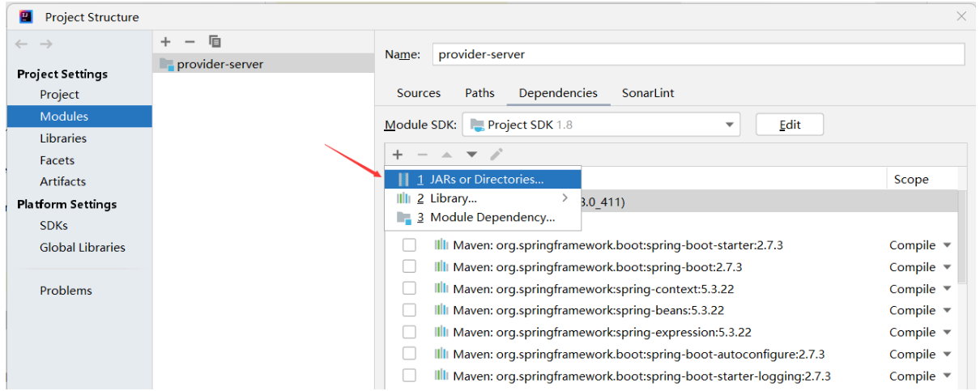This screenshot has height=391, width=980.
Task: Open scope dropdown for spring-context:5.3.22
Action: (947, 288)
